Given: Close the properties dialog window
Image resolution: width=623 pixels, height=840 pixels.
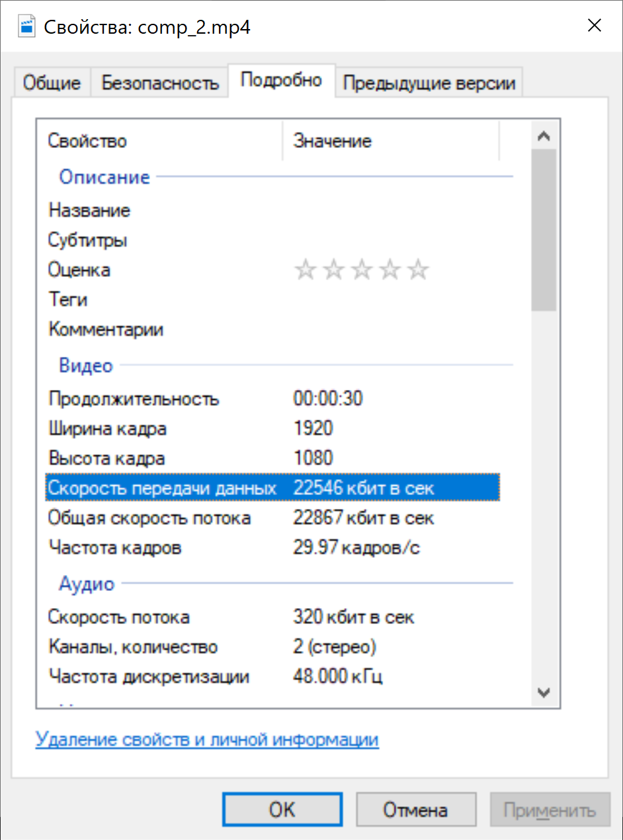Looking at the screenshot, I should (594, 26).
